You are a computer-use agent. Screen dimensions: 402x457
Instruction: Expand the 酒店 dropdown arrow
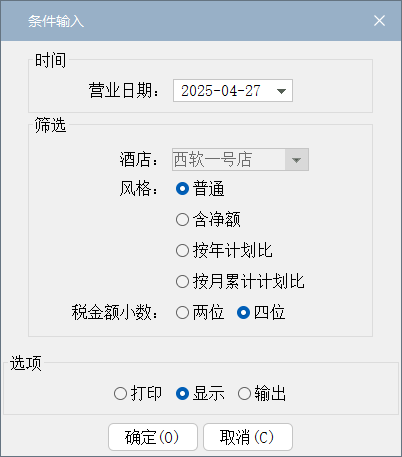(296, 160)
